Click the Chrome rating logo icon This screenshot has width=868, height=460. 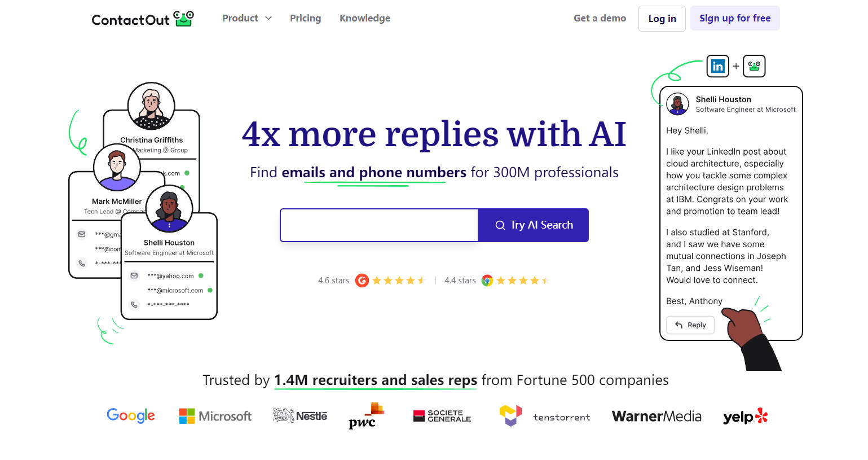tap(487, 281)
